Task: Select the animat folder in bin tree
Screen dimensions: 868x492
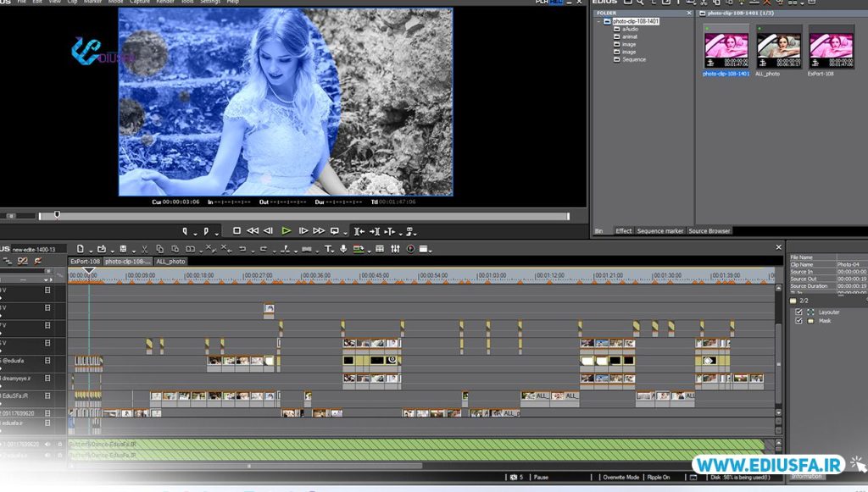Action: pyautogui.click(x=630, y=36)
